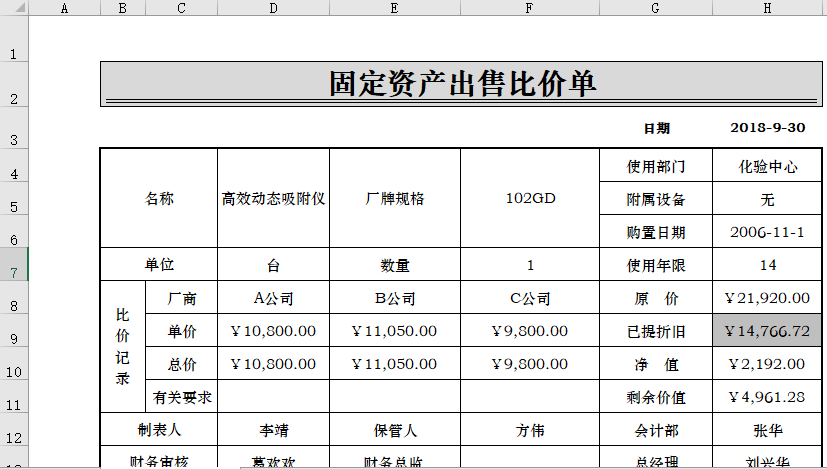The height and width of the screenshot is (469, 827).
Task: Click the title cell 固定资产出售比价单
Action: (462, 84)
